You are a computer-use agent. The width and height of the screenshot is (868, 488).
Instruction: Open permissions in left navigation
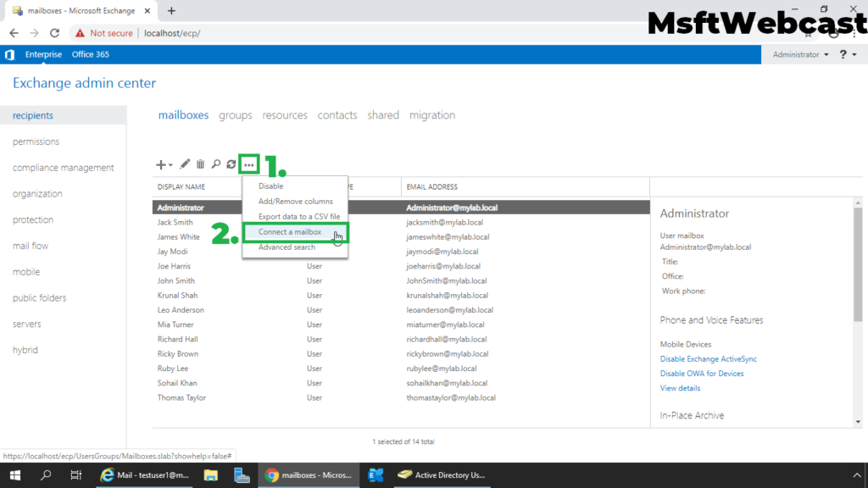(x=36, y=141)
